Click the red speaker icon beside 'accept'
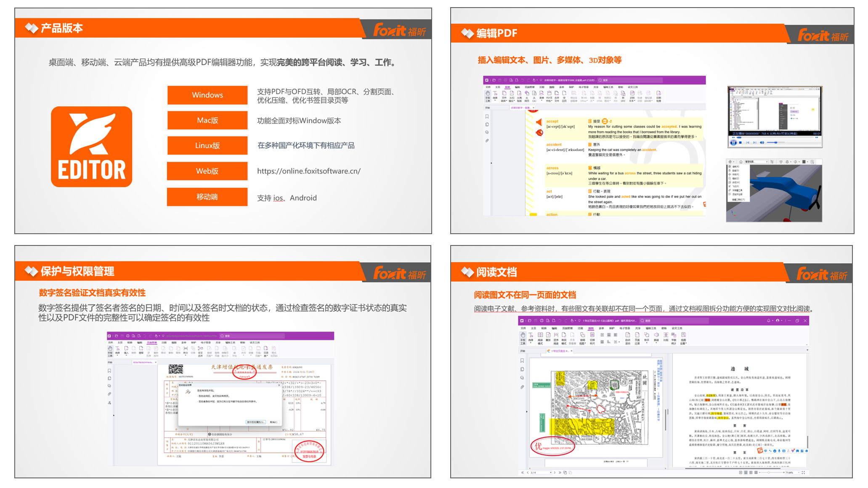This screenshot has height=488, width=868. click(539, 122)
